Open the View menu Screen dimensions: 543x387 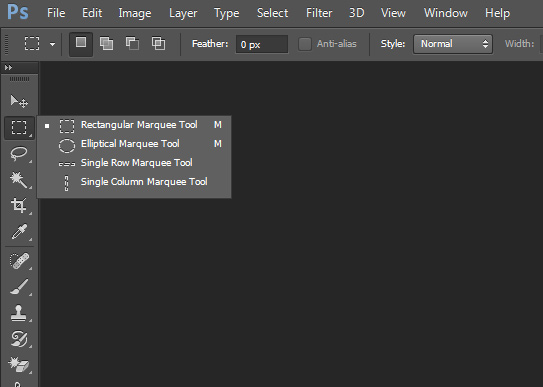[393, 13]
